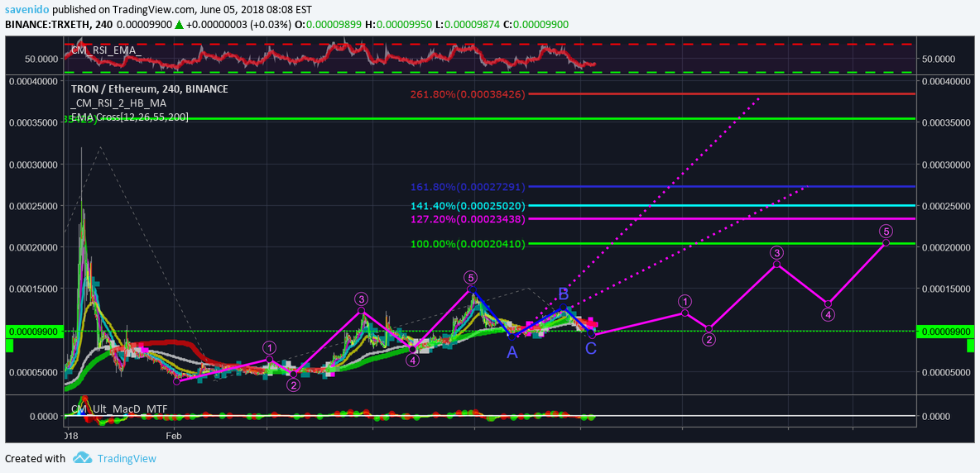Select the red 261.80% Fibonacci level line
Image resolution: width=980 pixels, height=473 pixels.
pyautogui.click(x=722, y=94)
